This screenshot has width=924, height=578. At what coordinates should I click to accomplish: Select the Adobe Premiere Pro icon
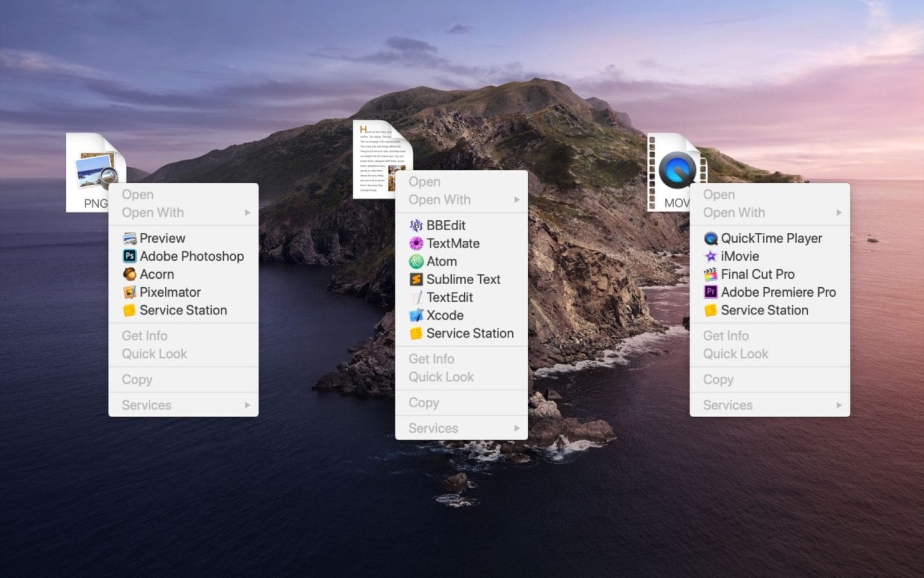710,293
